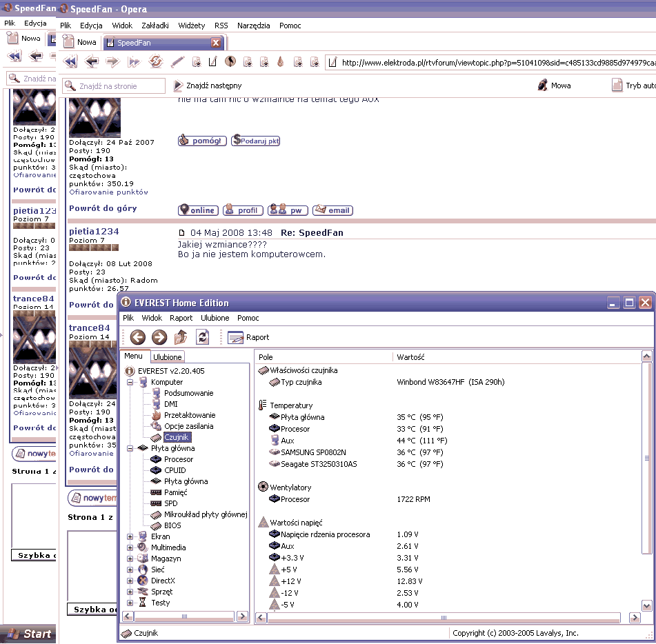Click the Mowa voice icon in Opera
The width and height of the screenshot is (656, 644).
click(554, 85)
